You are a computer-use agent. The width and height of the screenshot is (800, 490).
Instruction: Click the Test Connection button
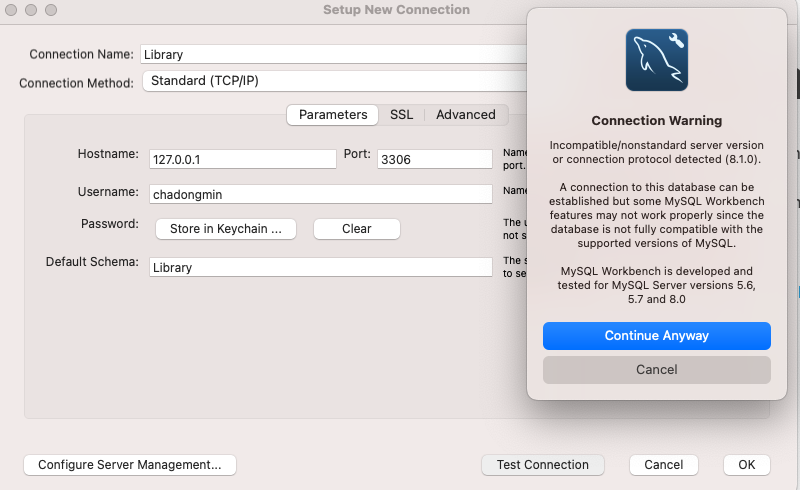point(543,465)
